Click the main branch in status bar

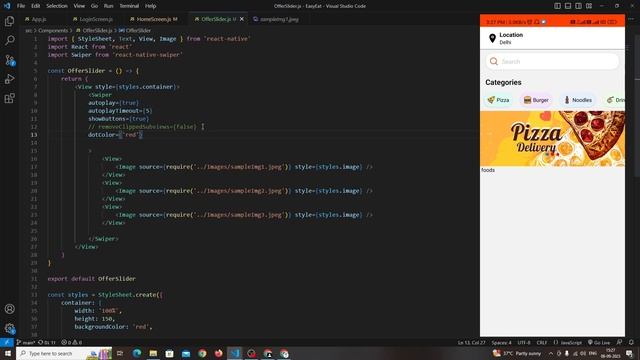(x=26, y=342)
